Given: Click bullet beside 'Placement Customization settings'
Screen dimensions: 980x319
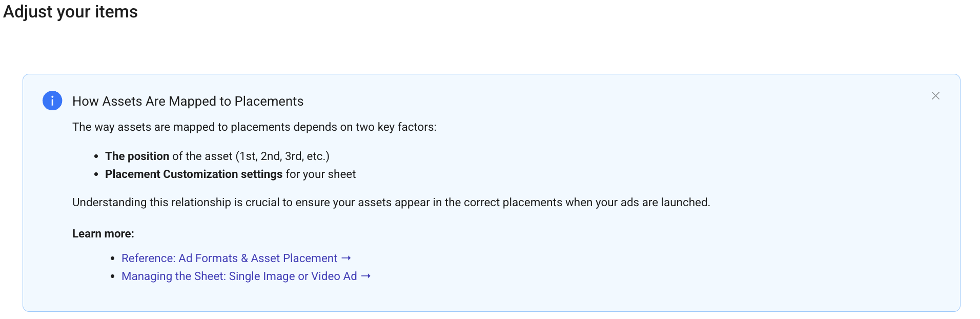Looking at the screenshot, I should [96, 175].
